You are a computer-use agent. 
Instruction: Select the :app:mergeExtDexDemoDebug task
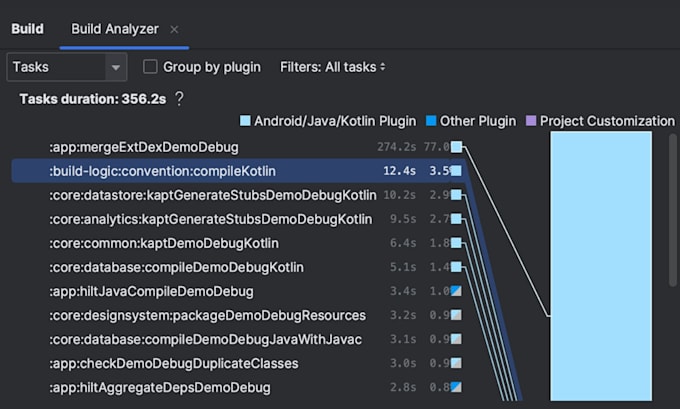pyautogui.click(x=144, y=147)
